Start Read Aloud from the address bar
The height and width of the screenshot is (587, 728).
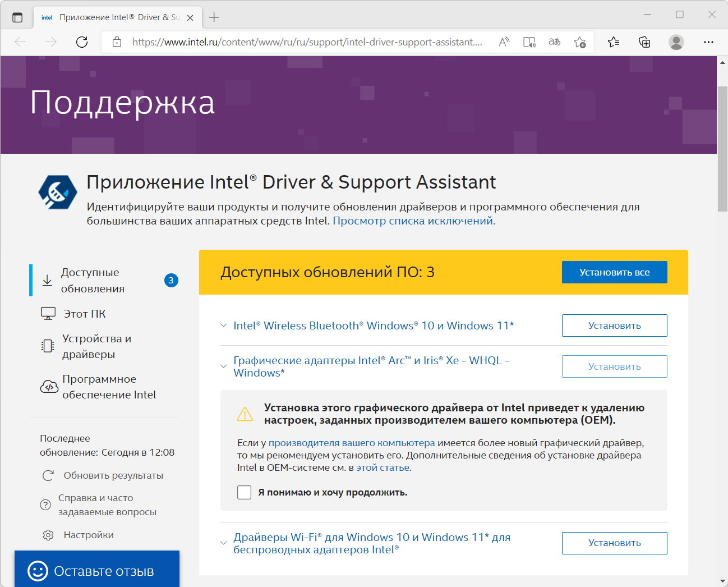pos(504,42)
